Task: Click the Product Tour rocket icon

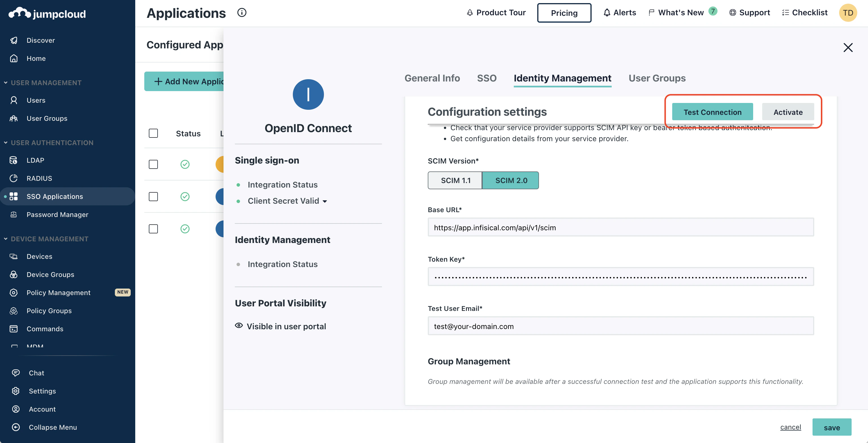Action: pos(470,13)
